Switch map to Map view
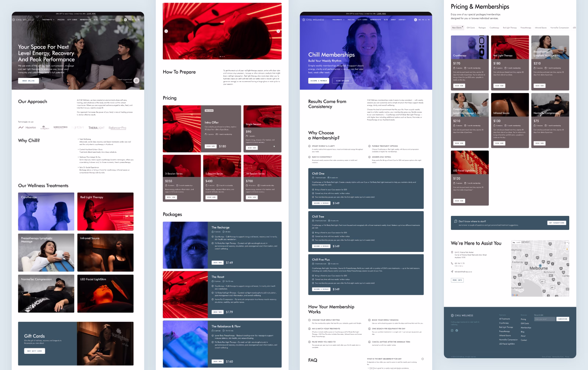588x370 pixels. click(x=514, y=243)
